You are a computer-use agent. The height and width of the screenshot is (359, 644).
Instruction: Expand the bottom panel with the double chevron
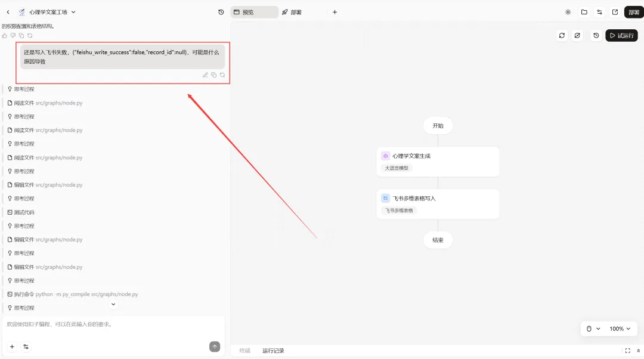(638, 351)
